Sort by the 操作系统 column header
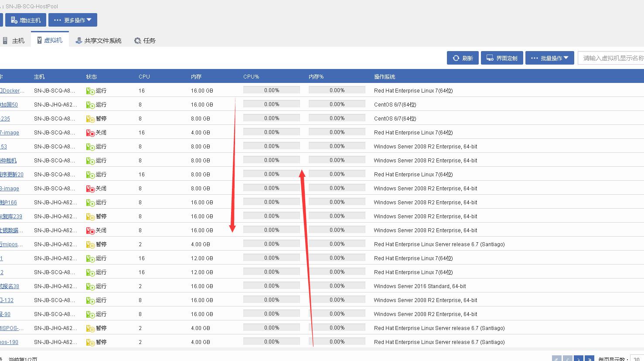The image size is (644, 361). tap(384, 77)
